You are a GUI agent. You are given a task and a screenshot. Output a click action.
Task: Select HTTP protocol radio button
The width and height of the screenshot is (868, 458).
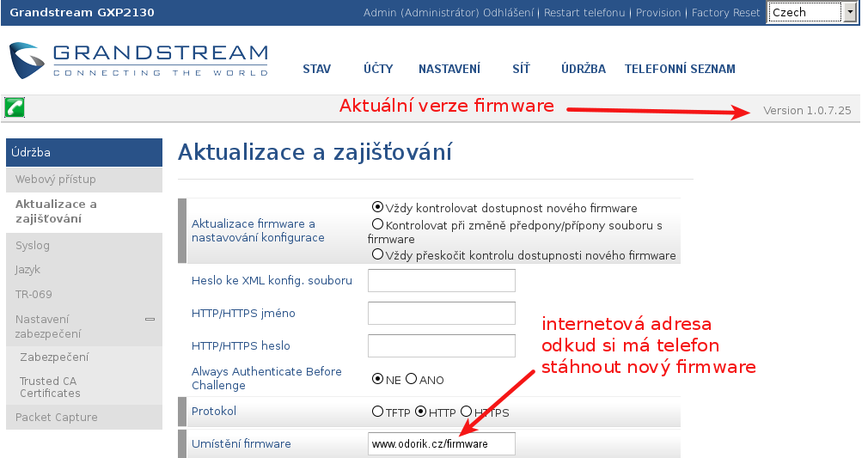pos(420,412)
